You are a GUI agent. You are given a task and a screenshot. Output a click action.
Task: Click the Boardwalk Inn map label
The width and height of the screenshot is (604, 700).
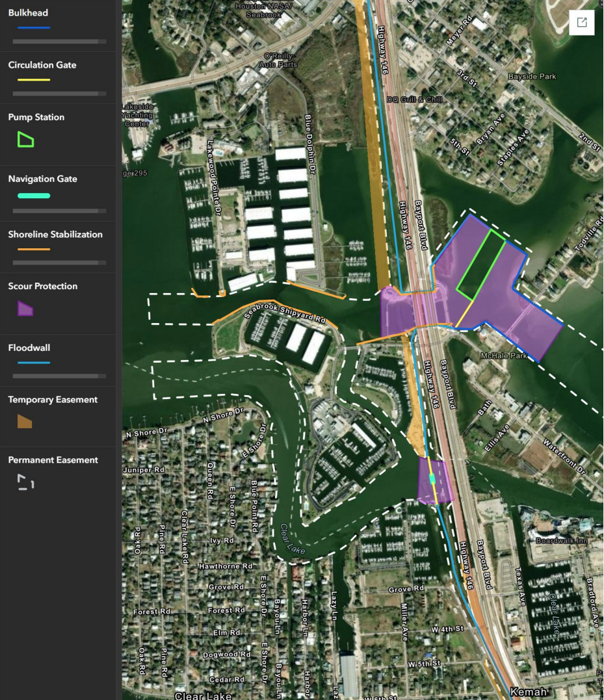point(562,541)
